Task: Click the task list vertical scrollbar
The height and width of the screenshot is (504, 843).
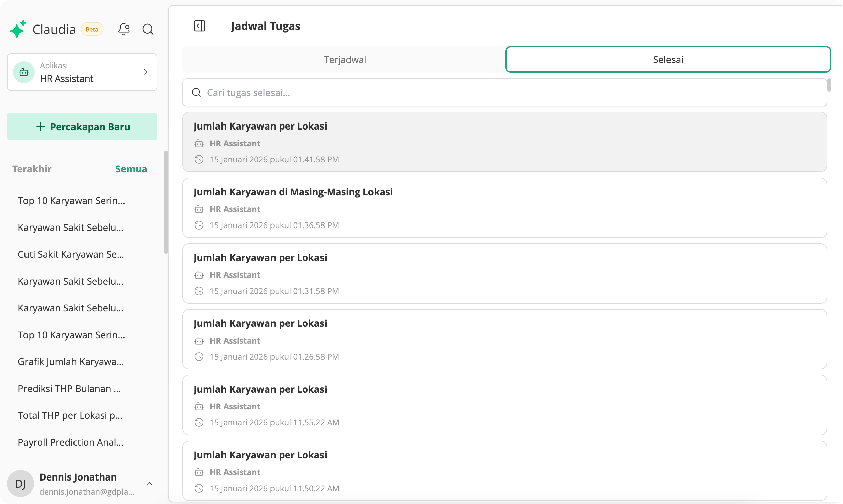Action: click(829, 85)
